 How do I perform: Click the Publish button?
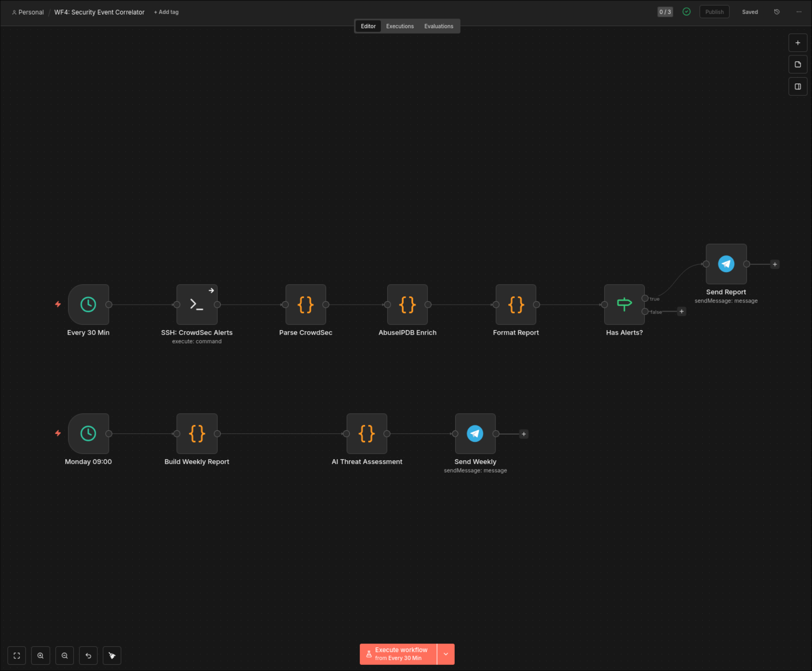pos(714,12)
